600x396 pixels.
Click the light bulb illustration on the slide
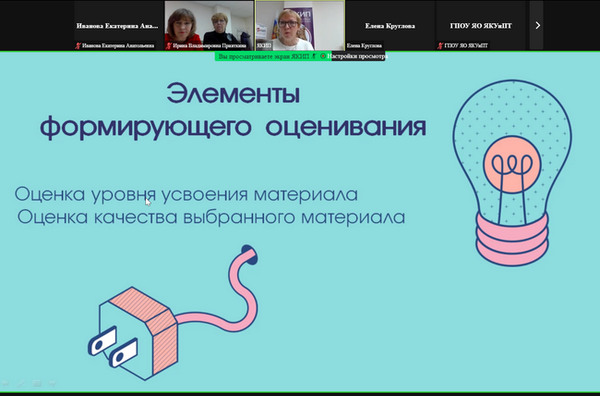click(512, 173)
